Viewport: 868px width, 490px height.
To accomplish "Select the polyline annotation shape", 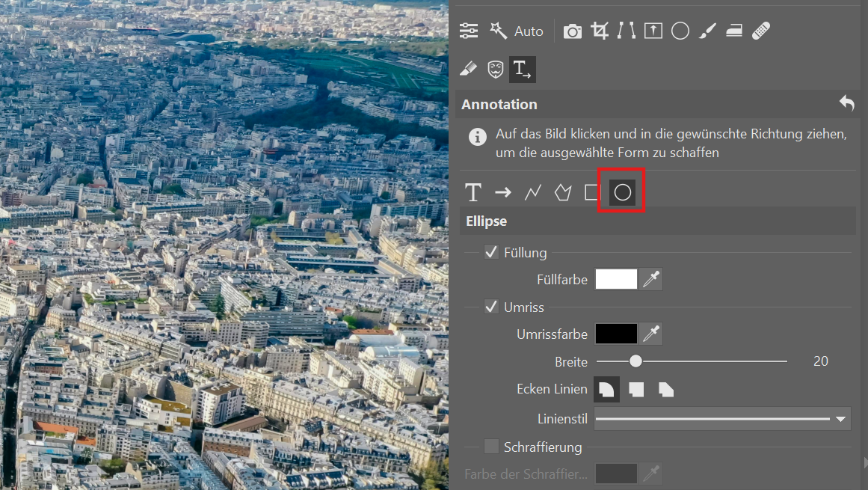I will 532,192.
